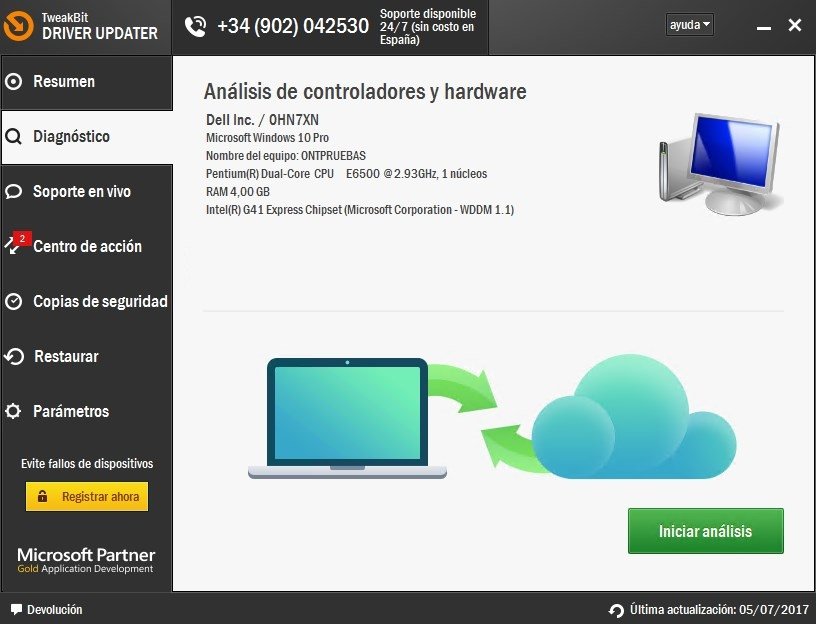Click the support phone number +34 (902) 042530

(293, 26)
